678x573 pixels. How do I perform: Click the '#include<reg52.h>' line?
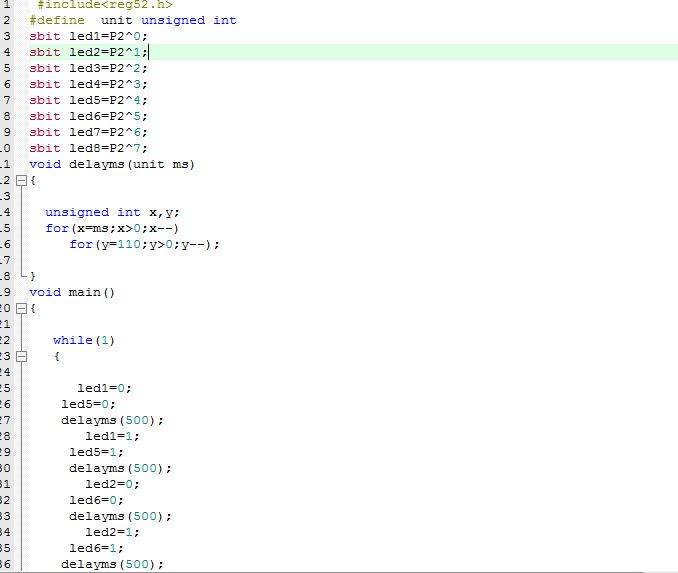tap(105, 5)
